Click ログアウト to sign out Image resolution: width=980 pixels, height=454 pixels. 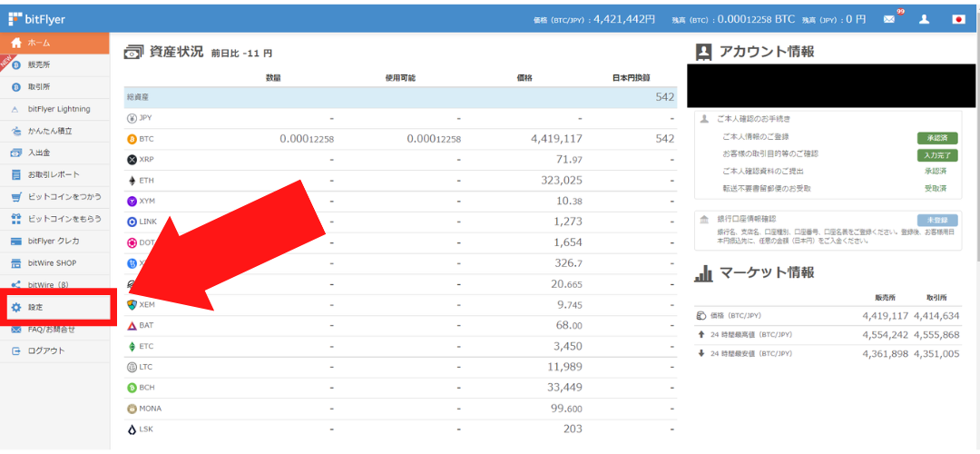point(46,350)
